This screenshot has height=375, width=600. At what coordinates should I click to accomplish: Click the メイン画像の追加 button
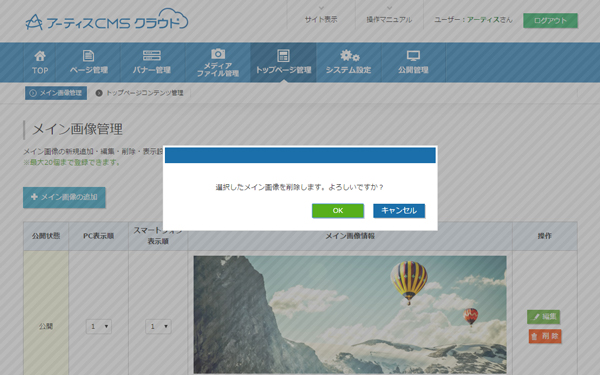click(64, 197)
